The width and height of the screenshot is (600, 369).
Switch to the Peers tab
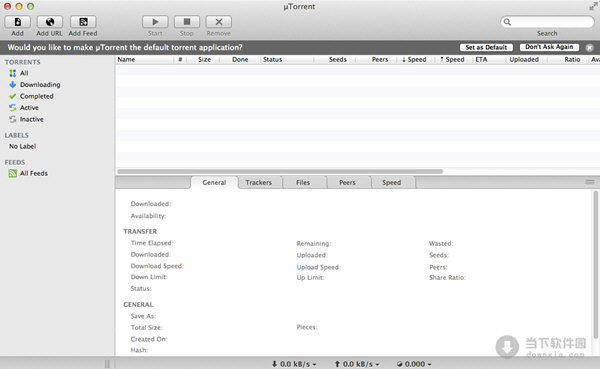coord(347,183)
